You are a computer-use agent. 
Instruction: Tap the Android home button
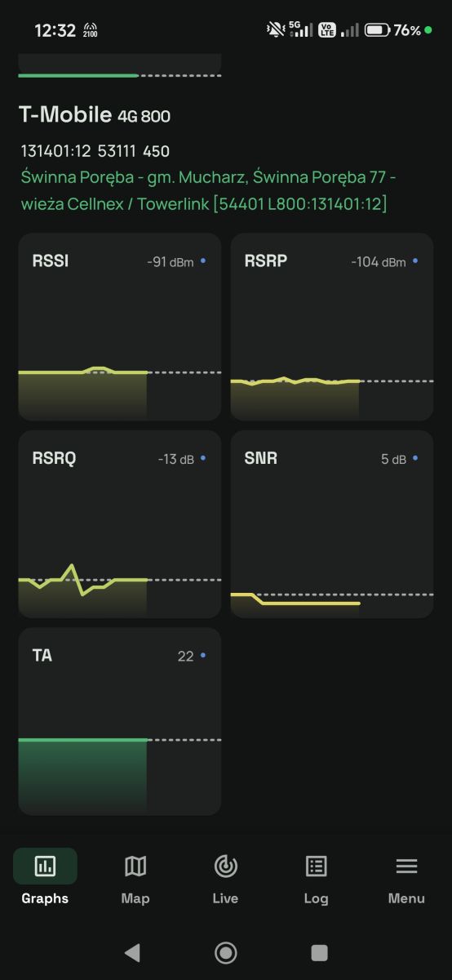pos(226,952)
